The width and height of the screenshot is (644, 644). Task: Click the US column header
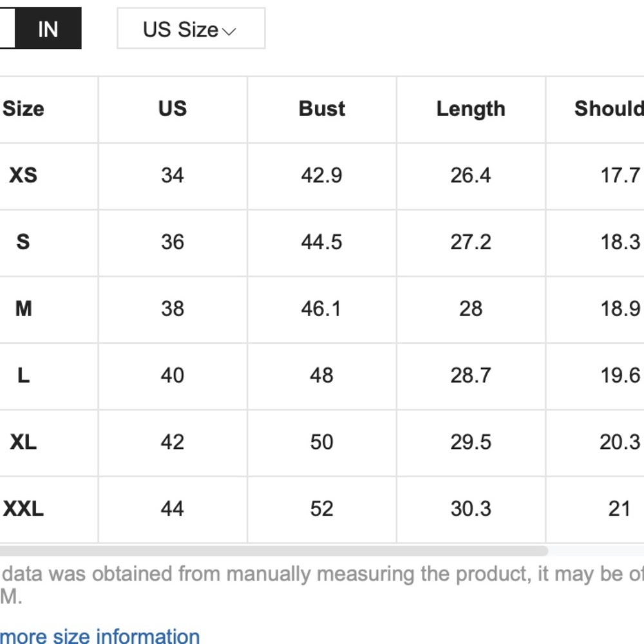tap(173, 109)
